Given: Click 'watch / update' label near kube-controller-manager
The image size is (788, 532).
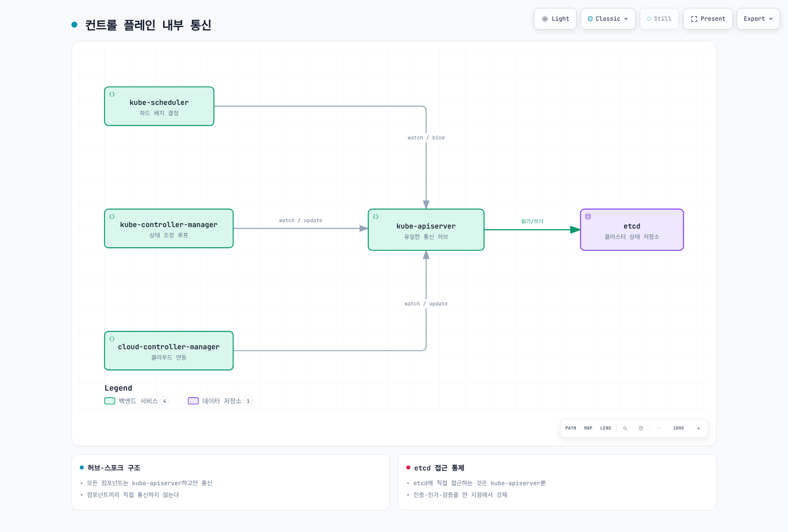Looking at the screenshot, I should click(x=300, y=221).
